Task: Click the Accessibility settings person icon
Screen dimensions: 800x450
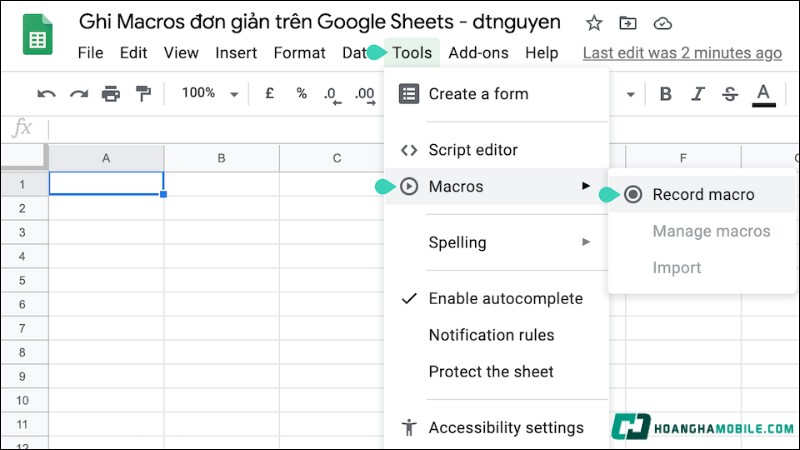Action: tap(409, 428)
